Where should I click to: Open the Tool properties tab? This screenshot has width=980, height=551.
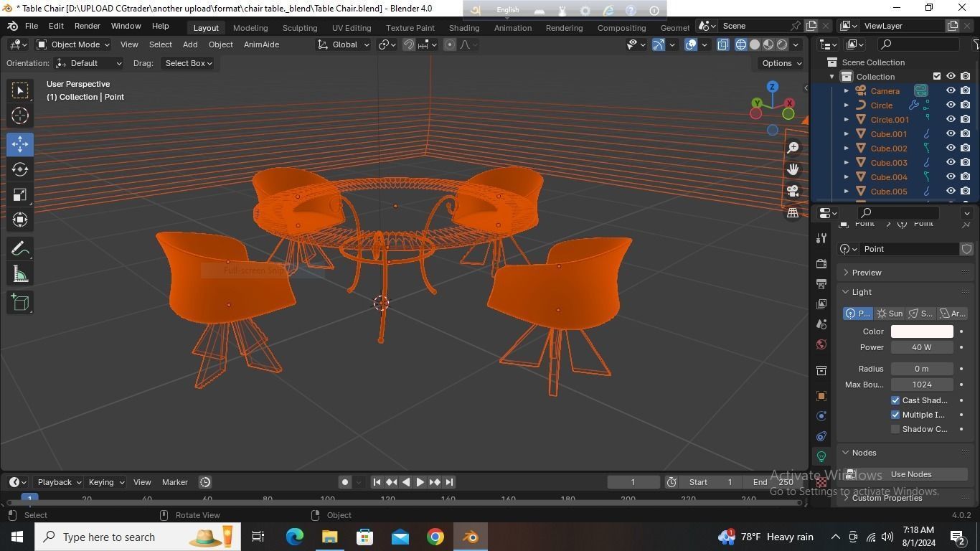tap(821, 238)
